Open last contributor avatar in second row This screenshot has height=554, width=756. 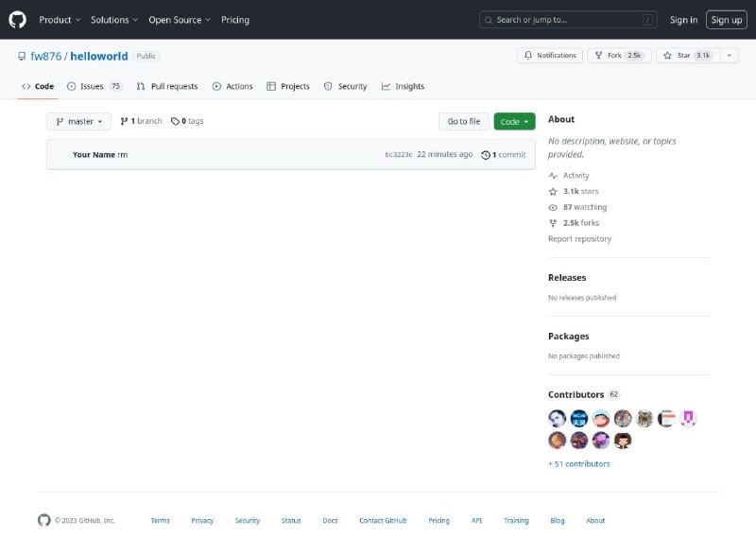pyautogui.click(x=623, y=441)
